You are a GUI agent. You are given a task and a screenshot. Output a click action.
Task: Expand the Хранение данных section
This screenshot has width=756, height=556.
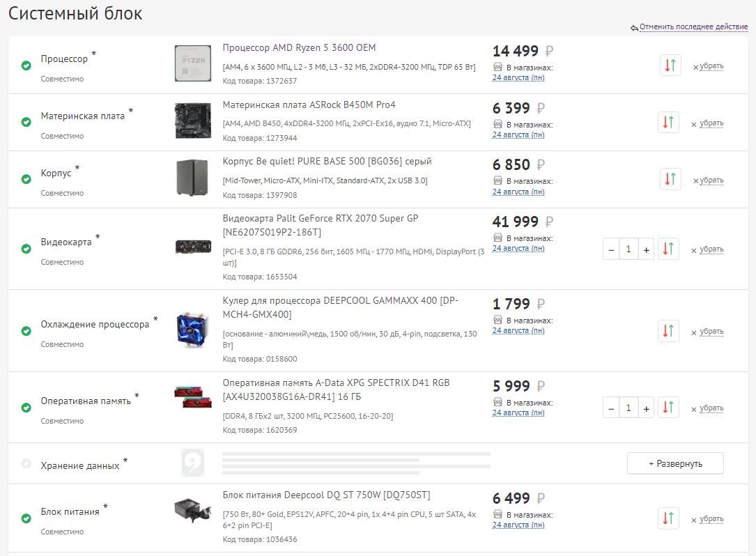click(x=675, y=463)
